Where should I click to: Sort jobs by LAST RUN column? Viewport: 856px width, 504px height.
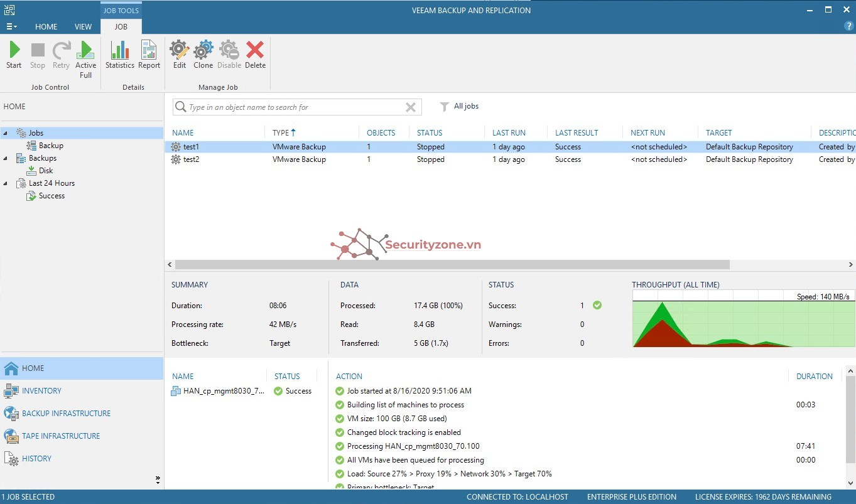click(x=509, y=133)
